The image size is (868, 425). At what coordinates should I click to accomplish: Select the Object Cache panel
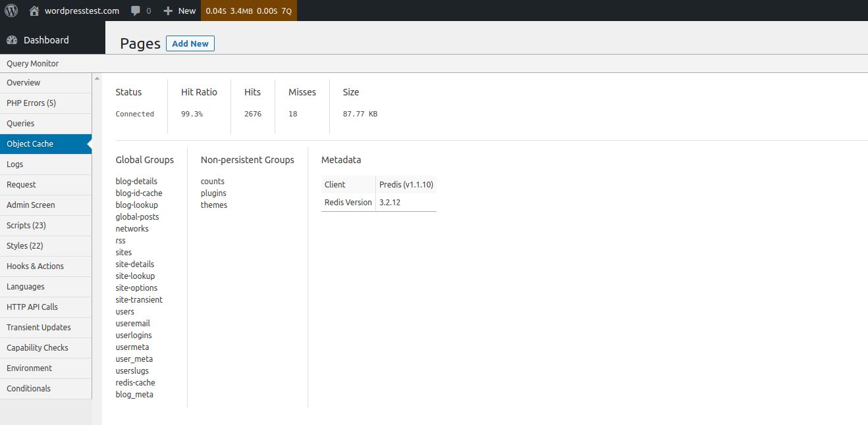click(30, 143)
